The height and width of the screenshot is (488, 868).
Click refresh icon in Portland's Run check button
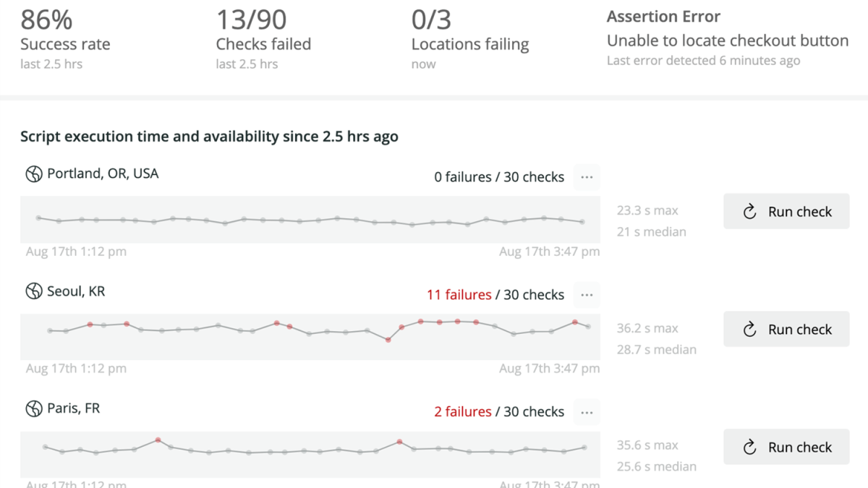[750, 212]
